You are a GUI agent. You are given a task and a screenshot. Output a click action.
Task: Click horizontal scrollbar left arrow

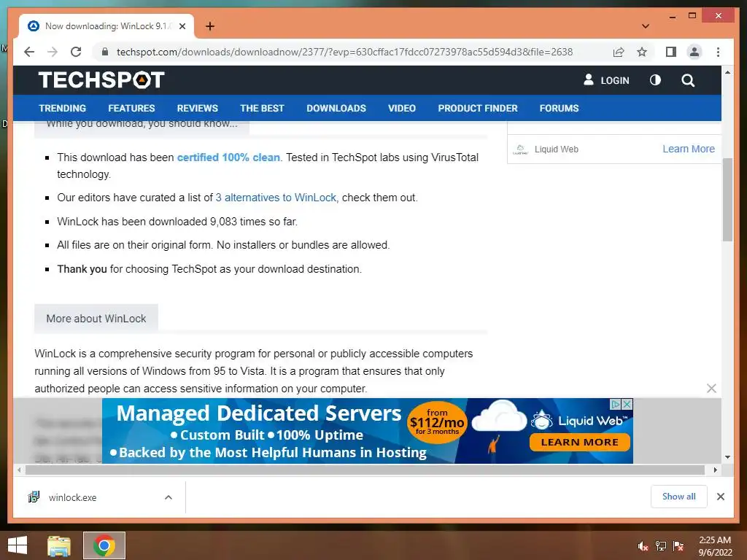19,470
